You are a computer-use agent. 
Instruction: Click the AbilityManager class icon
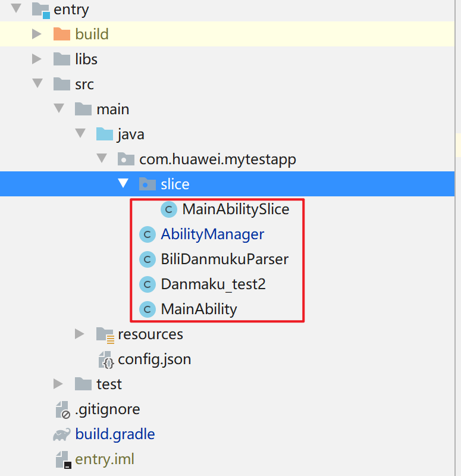146,234
